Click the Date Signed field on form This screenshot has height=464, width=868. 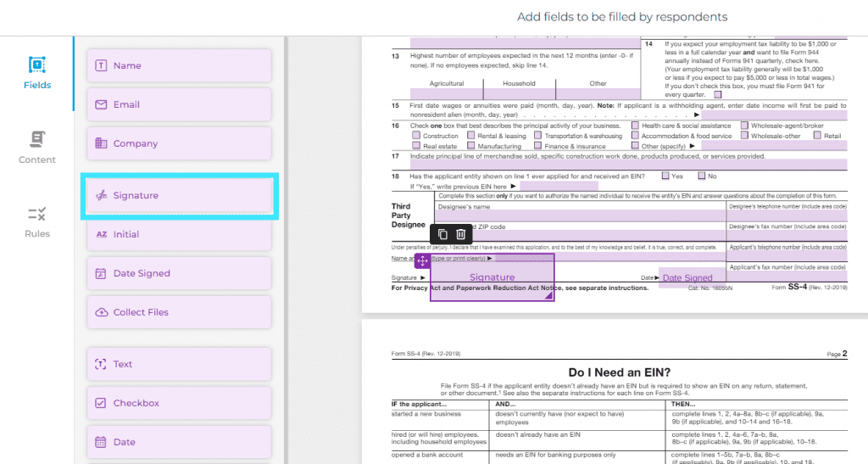tap(687, 277)
